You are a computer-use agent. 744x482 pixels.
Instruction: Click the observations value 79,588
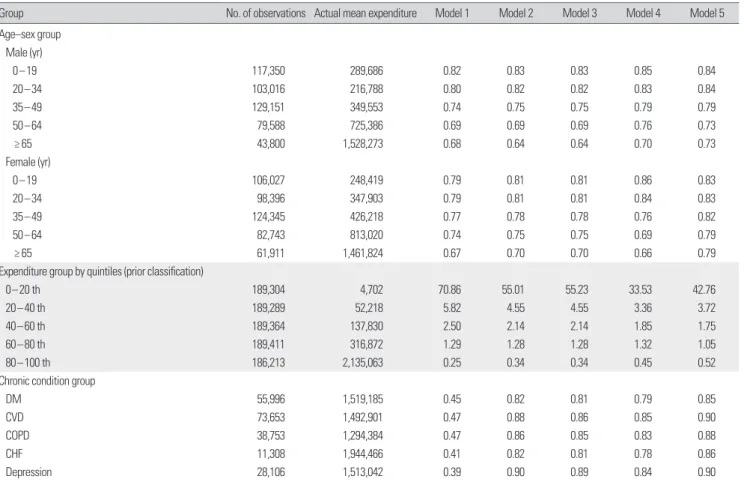tap(271, 126)
